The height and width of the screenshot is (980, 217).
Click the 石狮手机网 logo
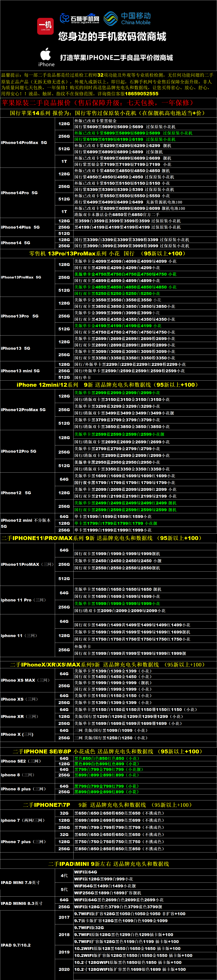(80, 18)
